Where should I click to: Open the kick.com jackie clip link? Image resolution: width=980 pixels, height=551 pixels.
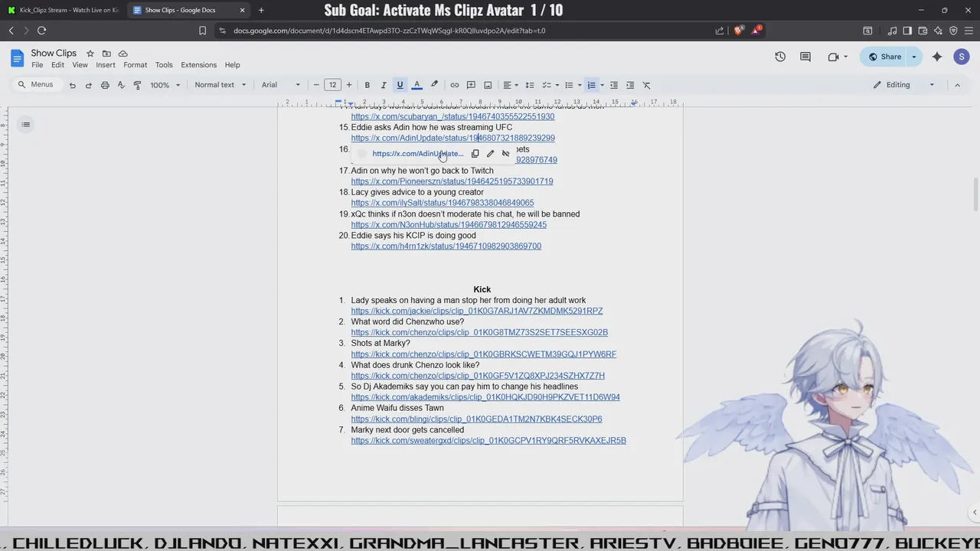click(x=476, y=311)
